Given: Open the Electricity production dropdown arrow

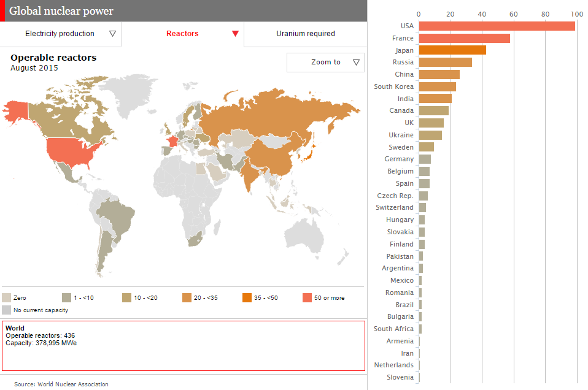Looking at the screenshot, I should (112, 34).
